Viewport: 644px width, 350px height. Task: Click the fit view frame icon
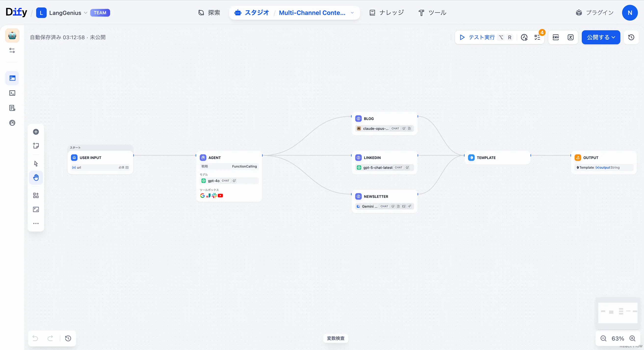36,210
